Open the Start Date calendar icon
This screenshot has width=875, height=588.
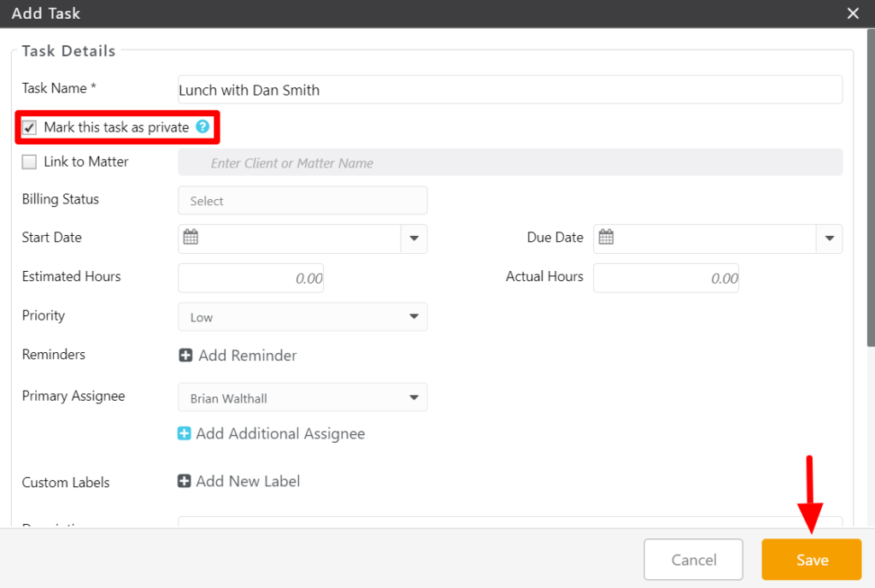[191, 238]
